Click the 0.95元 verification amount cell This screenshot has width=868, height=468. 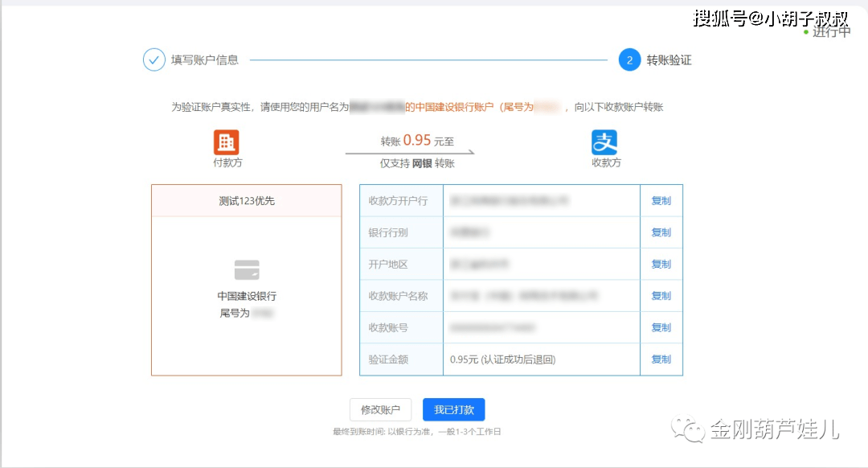(502, 359)
